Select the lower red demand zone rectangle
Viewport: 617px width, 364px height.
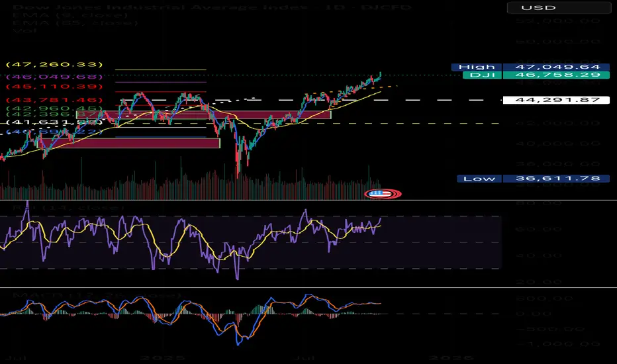(x=128, y=142)
